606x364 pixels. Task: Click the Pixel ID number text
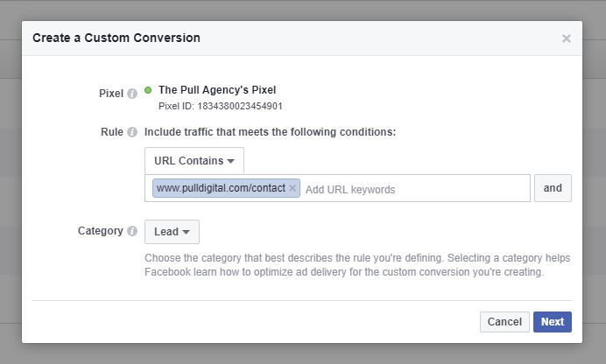point(220,106)
